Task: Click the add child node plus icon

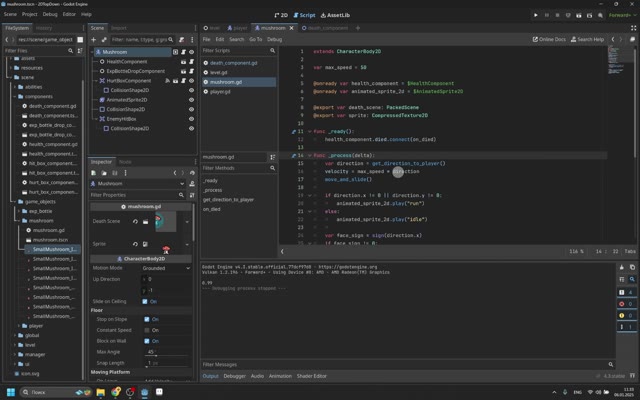Action: click(93, 40)
